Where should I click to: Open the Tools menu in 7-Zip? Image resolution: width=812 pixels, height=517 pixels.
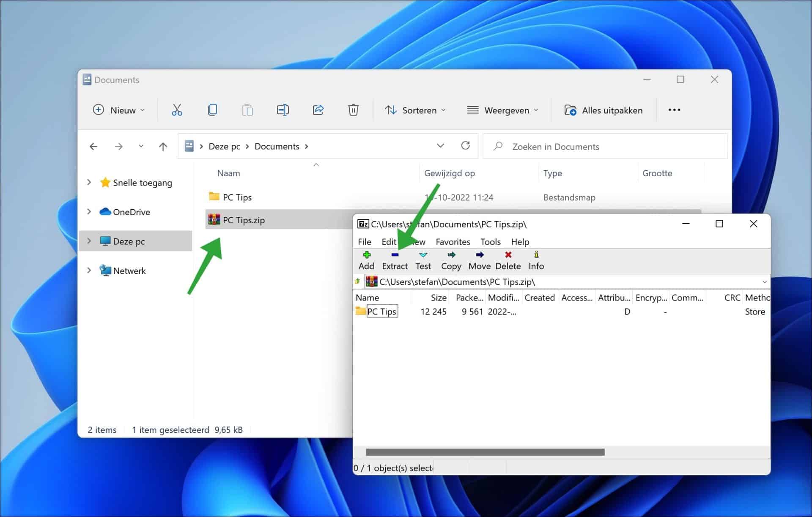coord(490,242)
